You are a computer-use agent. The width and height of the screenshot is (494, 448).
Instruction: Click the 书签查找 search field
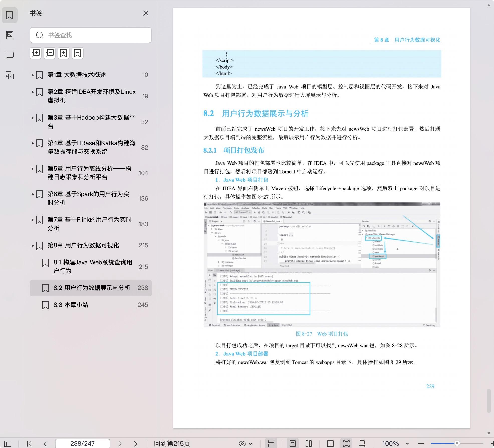pos(90,35)
